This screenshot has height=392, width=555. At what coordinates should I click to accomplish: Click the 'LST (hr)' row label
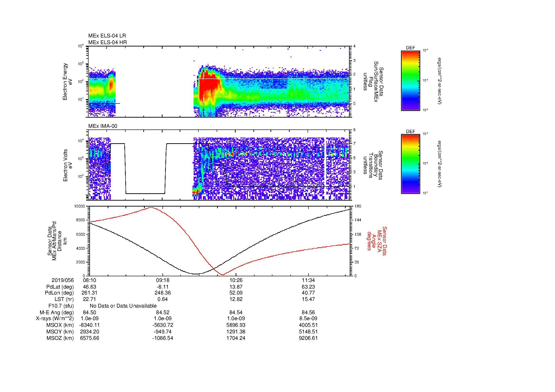[64, 299]
